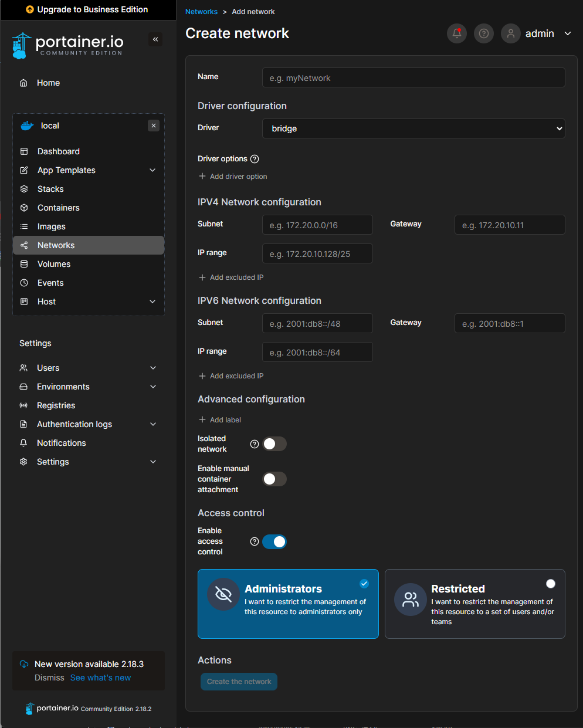The width and height of the screenshot is (583, 728).
Task: Open Images using its sidebar icon
Action: (23, 226)
